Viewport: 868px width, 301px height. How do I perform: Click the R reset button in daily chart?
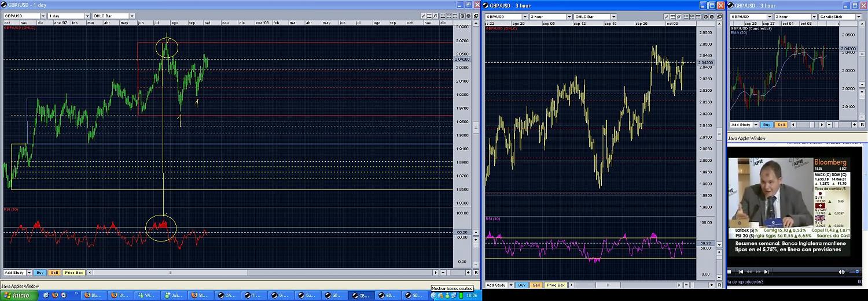[x=476, y=272]
